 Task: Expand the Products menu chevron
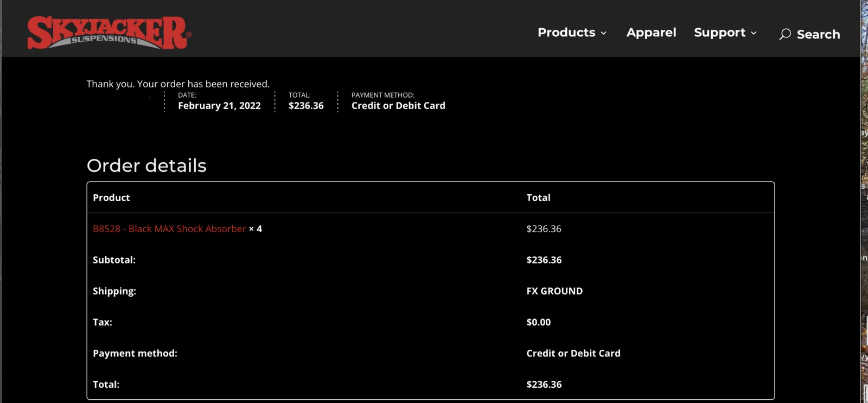tap(603, 33)
